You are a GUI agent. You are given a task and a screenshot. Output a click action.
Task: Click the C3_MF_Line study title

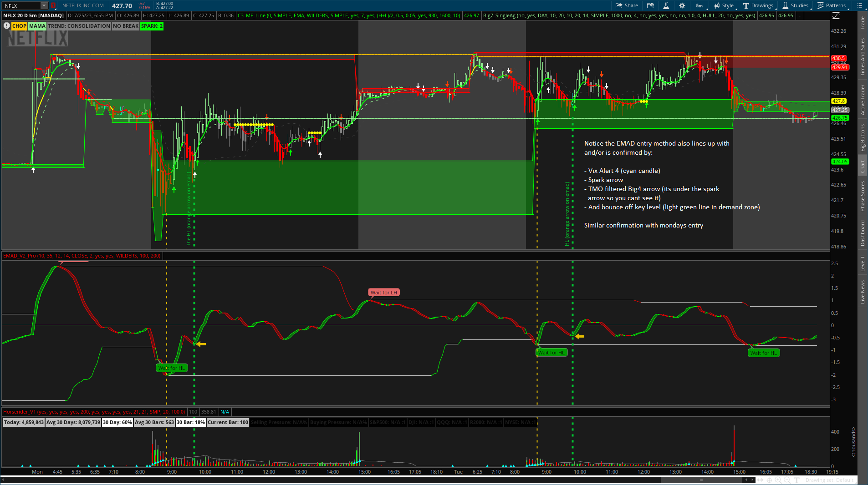point(349,15)
